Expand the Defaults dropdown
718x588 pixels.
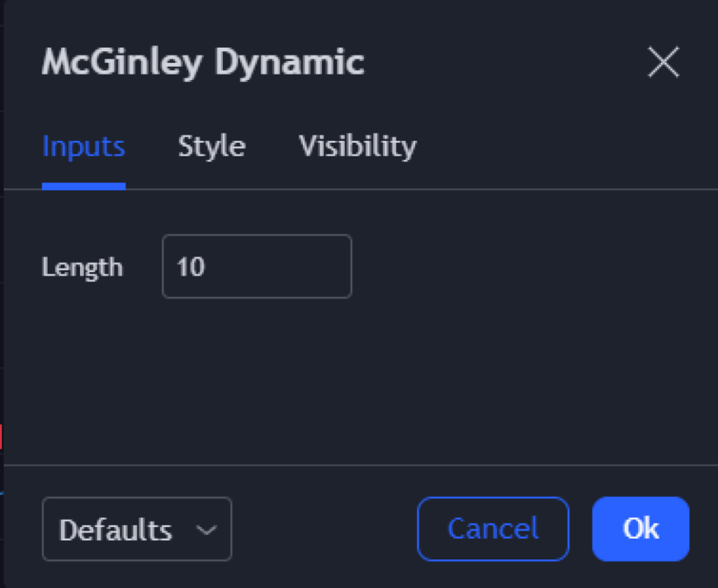137,530
